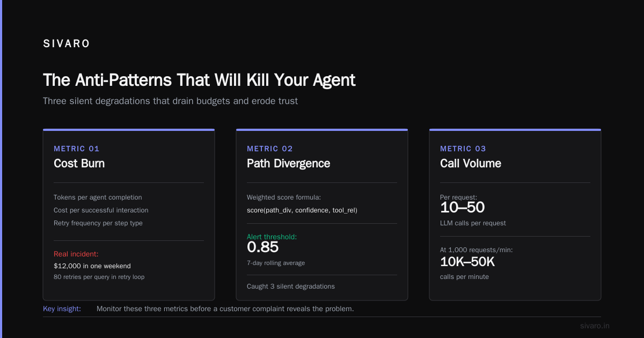Viewport: 644px width, 338px height.
Task: Click the "Key insight:" label
Action: (62, 309)
